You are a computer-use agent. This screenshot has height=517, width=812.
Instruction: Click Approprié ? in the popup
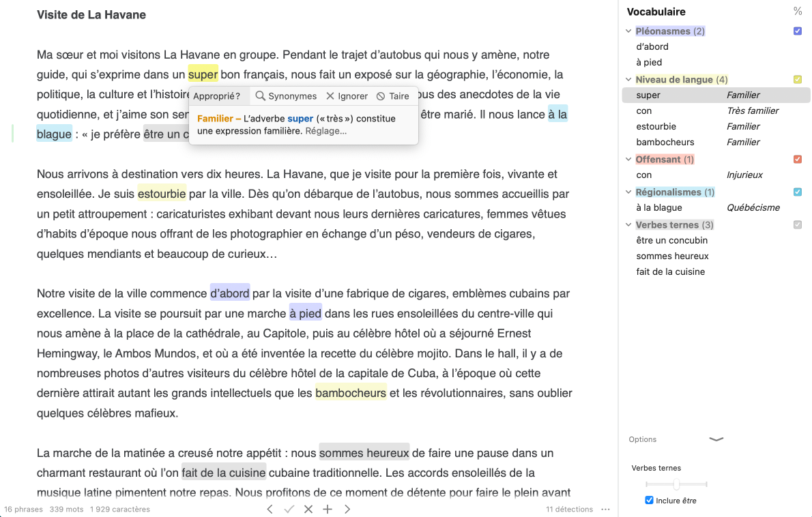[216, 95]
